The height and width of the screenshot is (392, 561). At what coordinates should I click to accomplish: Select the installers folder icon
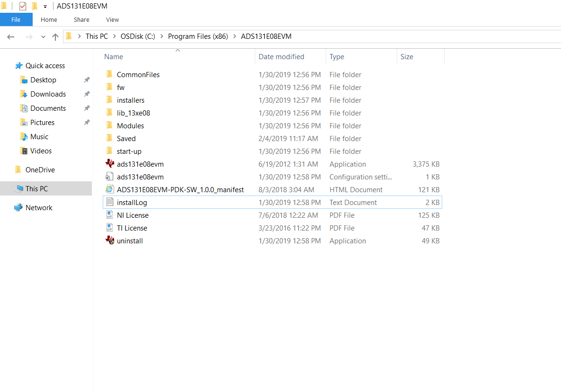pos(109,100)
